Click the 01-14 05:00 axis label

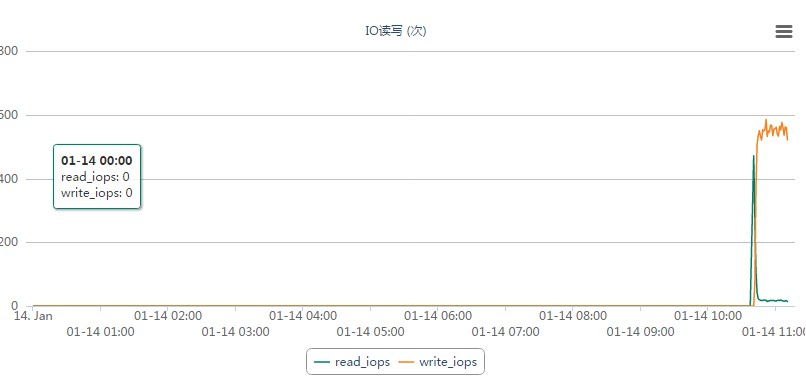(x=371, y=332)
